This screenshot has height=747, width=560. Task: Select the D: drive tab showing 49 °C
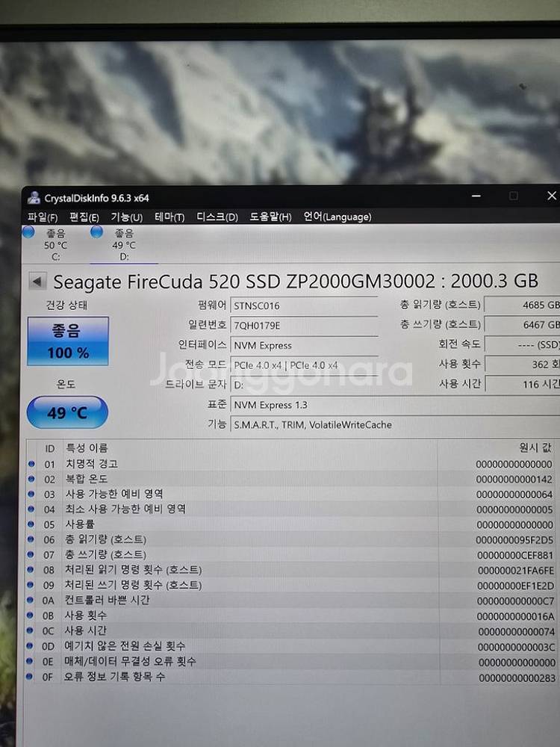(x=124, y=244)
